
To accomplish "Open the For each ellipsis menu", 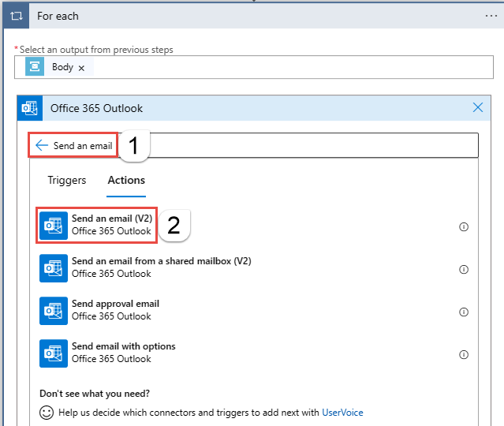I will click(x=491, y=16).
